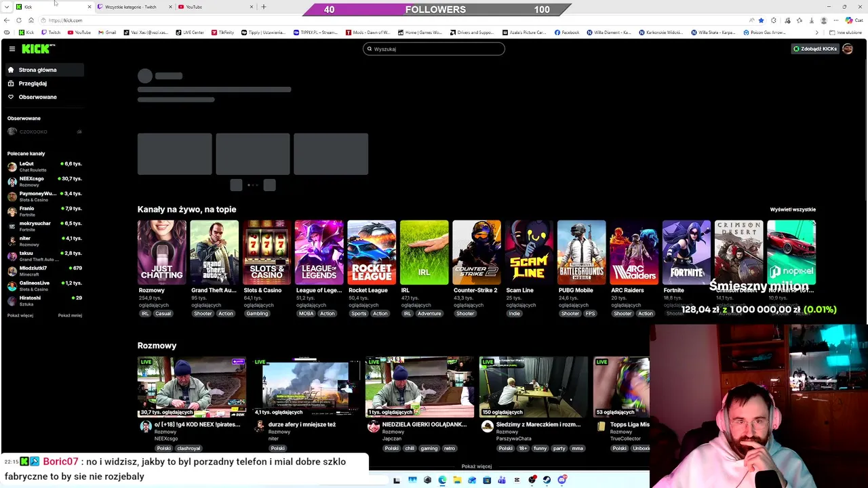Open a new browser tab
The height and width of the screenshot is (488, 868).
point(264,7)
